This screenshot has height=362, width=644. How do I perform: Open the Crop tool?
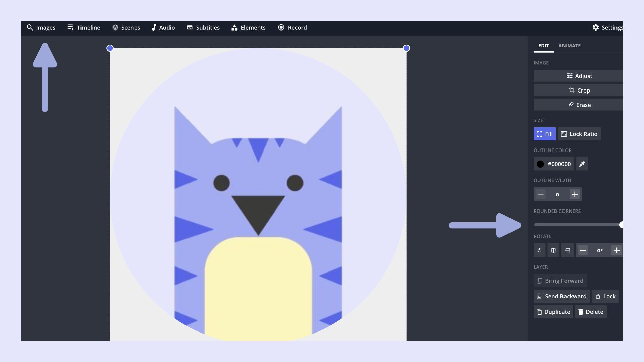[x=579, y=90]
